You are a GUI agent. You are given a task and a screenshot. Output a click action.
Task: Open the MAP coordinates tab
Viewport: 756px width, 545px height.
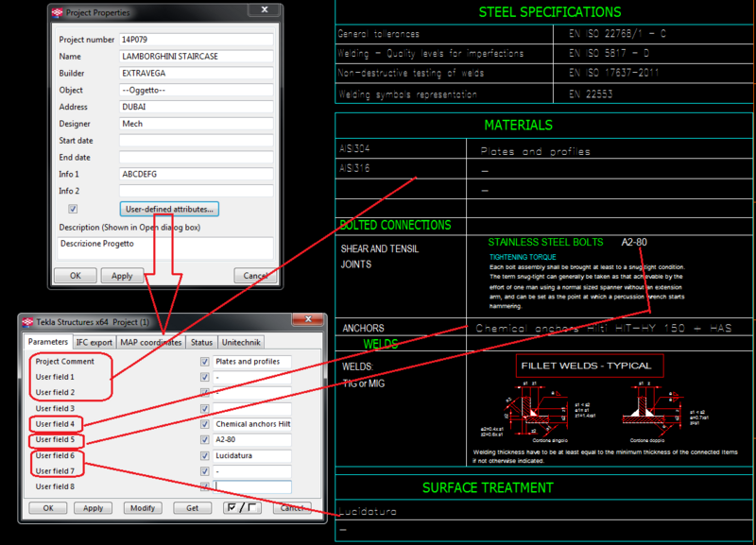pos(153,342)
